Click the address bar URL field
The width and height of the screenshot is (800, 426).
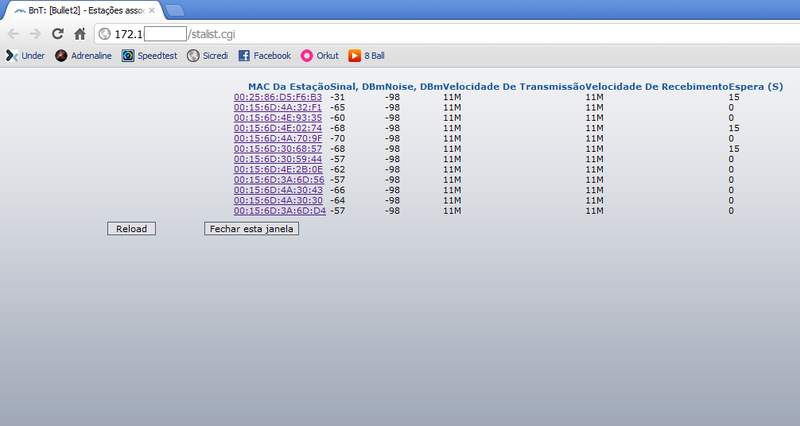point(449,34)
